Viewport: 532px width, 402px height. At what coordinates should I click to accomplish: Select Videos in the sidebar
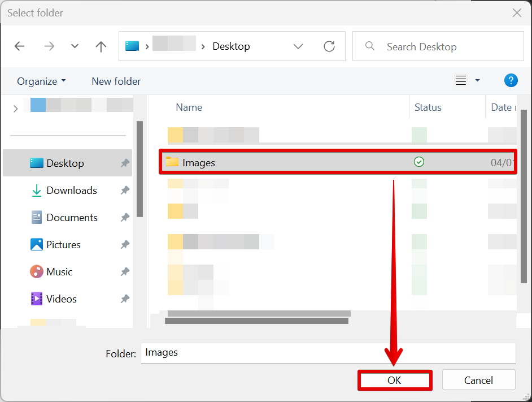click(68, 299)
